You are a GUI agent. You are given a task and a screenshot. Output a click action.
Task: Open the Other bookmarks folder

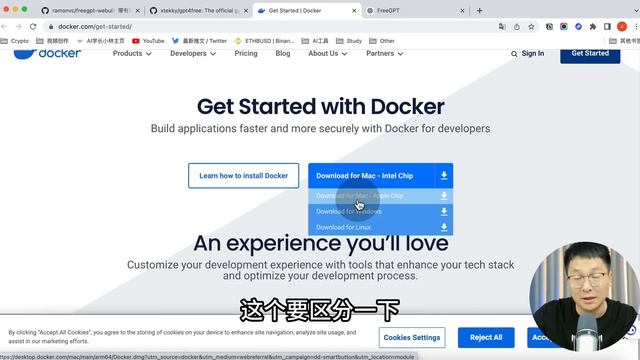(x=382, y=41)
